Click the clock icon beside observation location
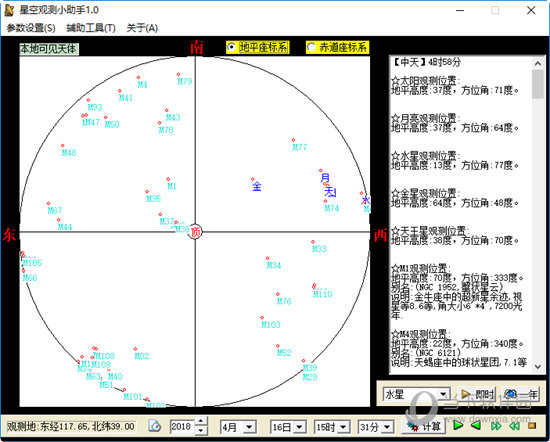This screenshot has width=550, height=442. pos(154,426)
